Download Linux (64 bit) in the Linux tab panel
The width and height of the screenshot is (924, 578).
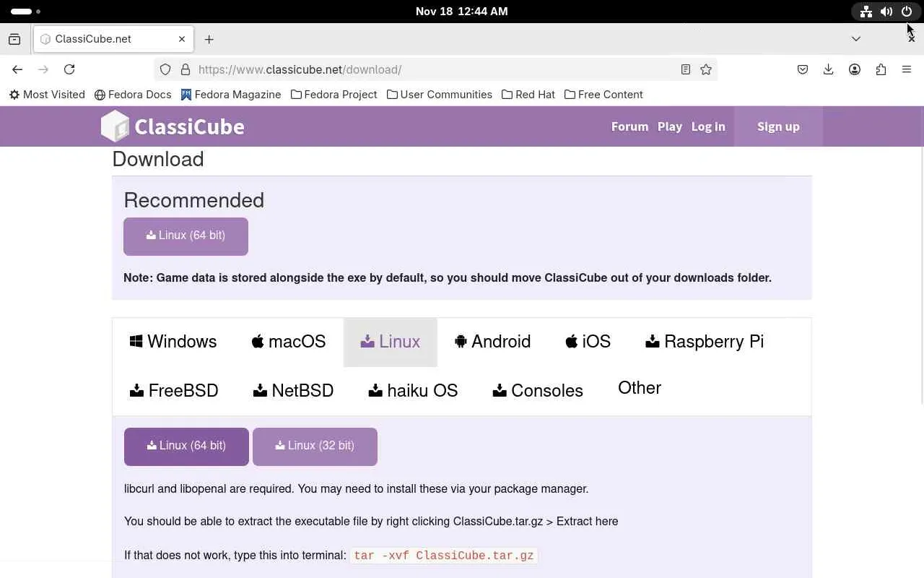(186, 447)
